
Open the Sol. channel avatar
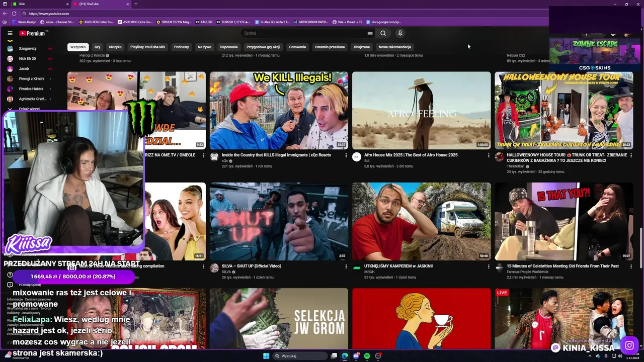[x=357, y=157]
